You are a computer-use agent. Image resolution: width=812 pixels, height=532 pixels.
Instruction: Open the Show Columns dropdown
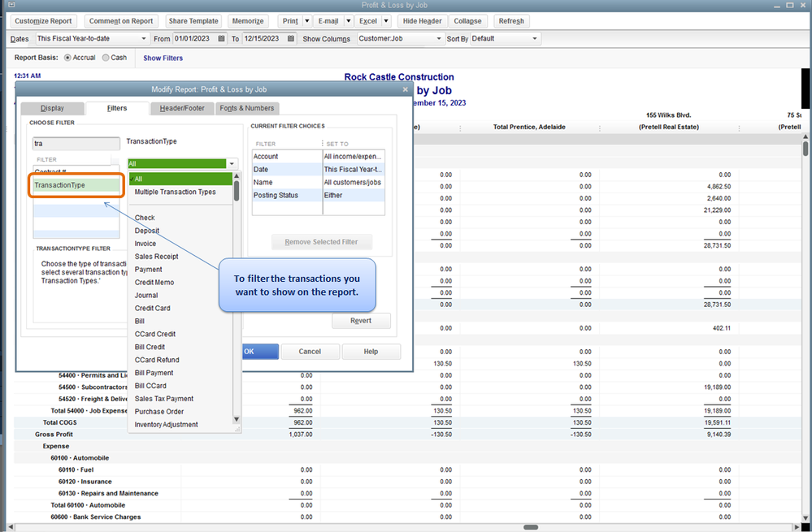(439, 39)
